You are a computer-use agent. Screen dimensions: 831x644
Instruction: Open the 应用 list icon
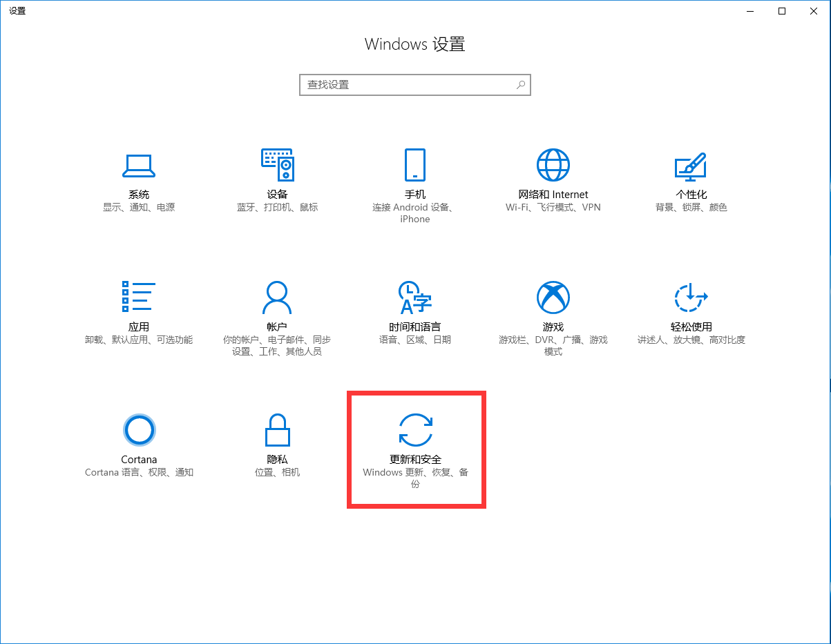tap(139, 297)
